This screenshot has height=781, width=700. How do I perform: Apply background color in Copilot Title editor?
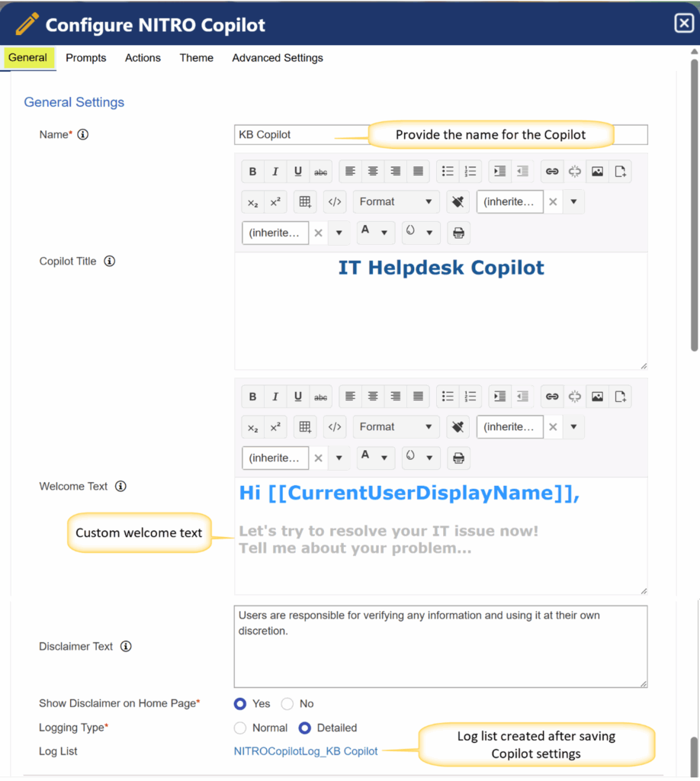coord(411,233)
